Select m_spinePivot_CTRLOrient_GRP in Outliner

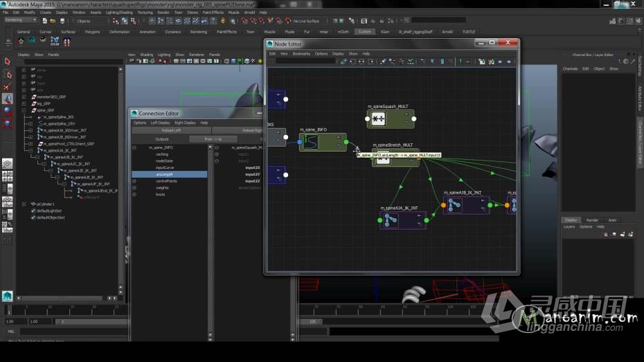click(x=69, y=144)
